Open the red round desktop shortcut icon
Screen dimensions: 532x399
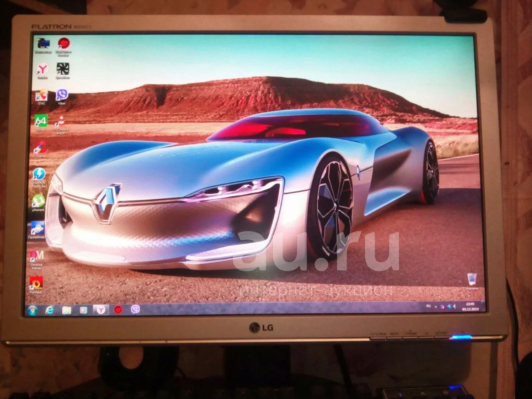(64, 46)
